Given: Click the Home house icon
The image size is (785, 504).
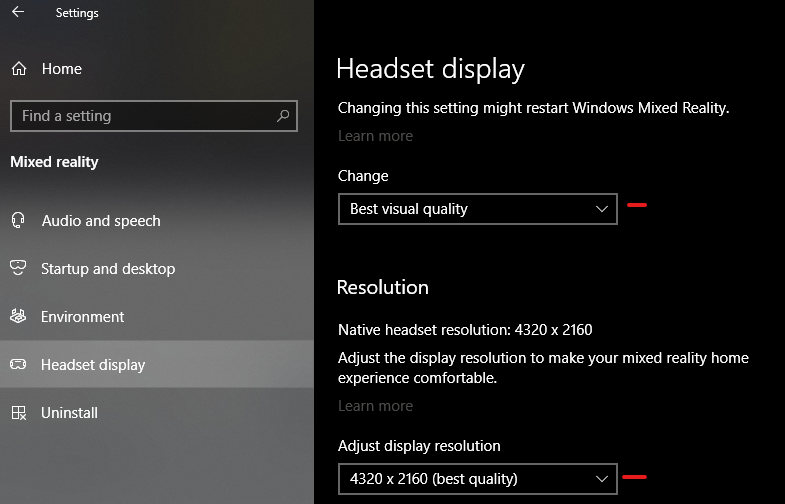Looking at the screenshot, I should pyautogui.click(x=19, y=69).
